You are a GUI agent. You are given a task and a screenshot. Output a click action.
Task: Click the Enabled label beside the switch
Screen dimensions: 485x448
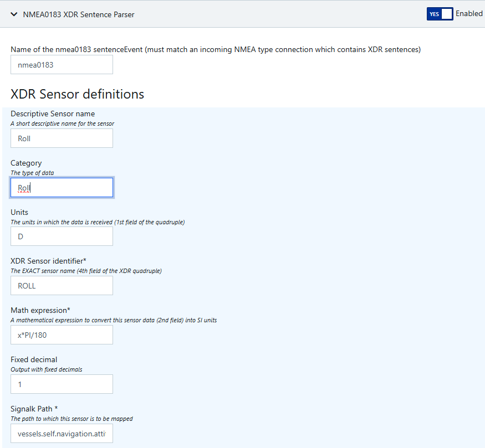(469, 14)
